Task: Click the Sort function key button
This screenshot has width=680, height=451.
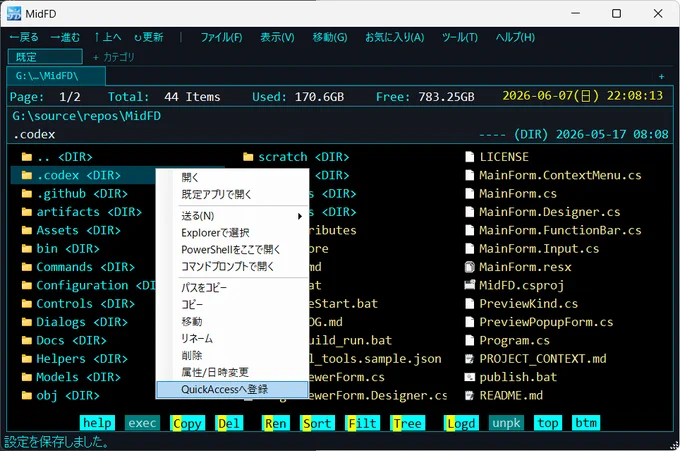Action: [x=317, y=423]
